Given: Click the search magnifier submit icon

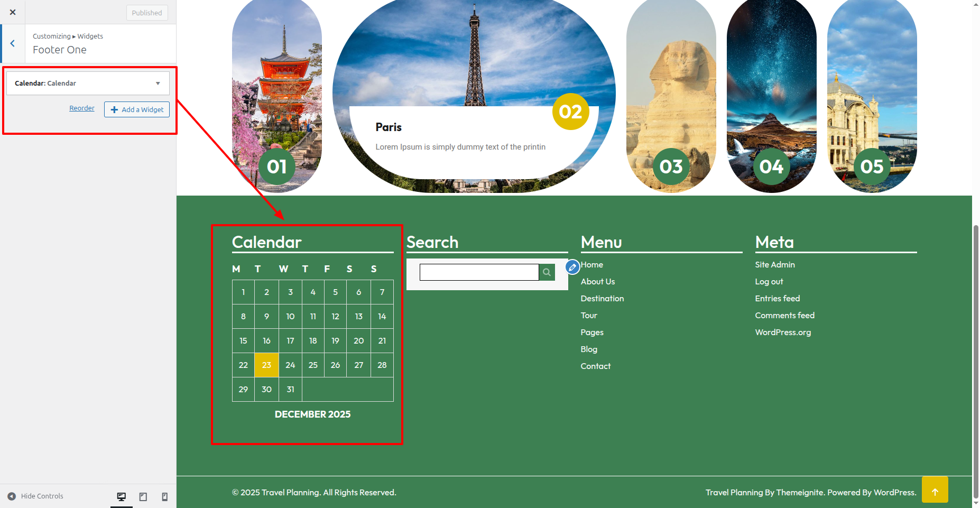Looking at the screenshot, I should 547,272.
